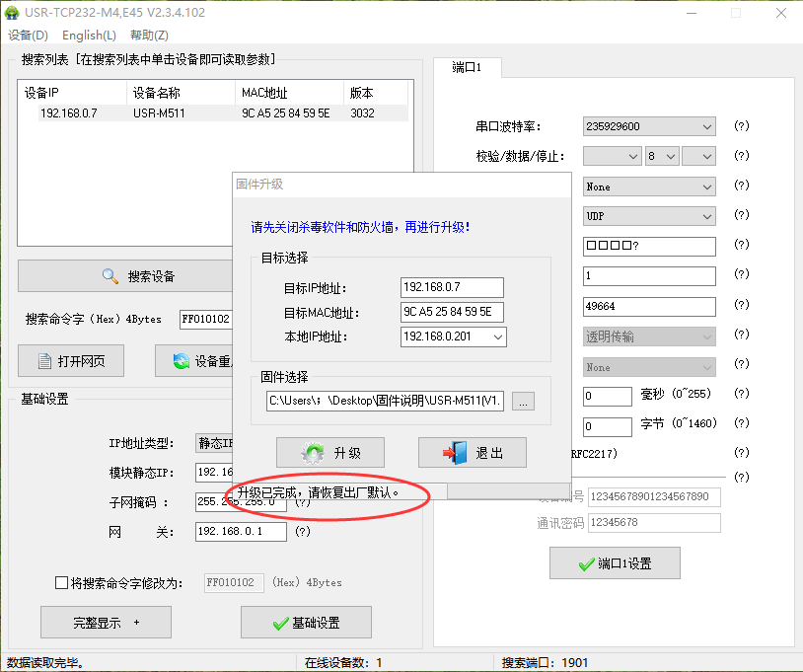Switch to the 端口1 tab
The height and width of the screenshot is (672, 803).
pyautogui.click(x=467, y=68)
